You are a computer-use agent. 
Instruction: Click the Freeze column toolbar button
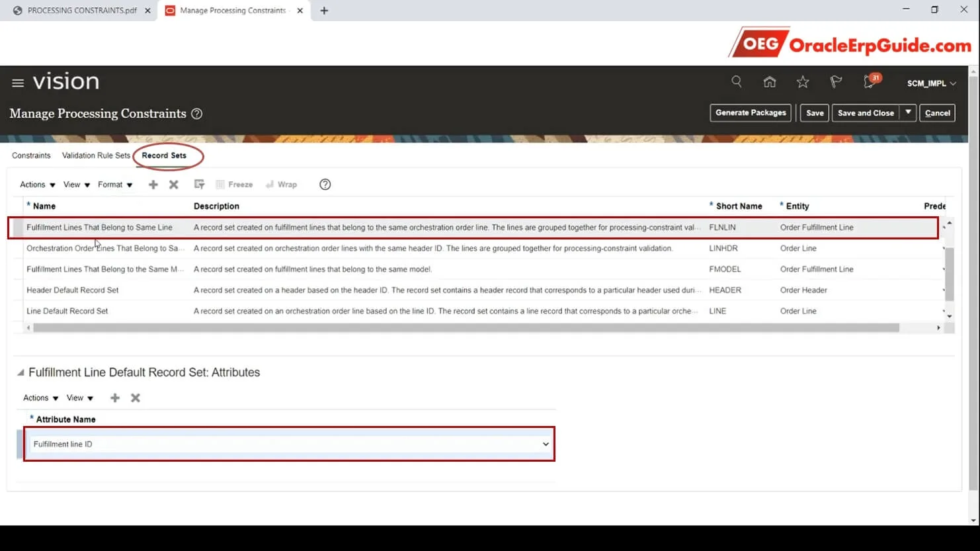click(x=234, y=185)
